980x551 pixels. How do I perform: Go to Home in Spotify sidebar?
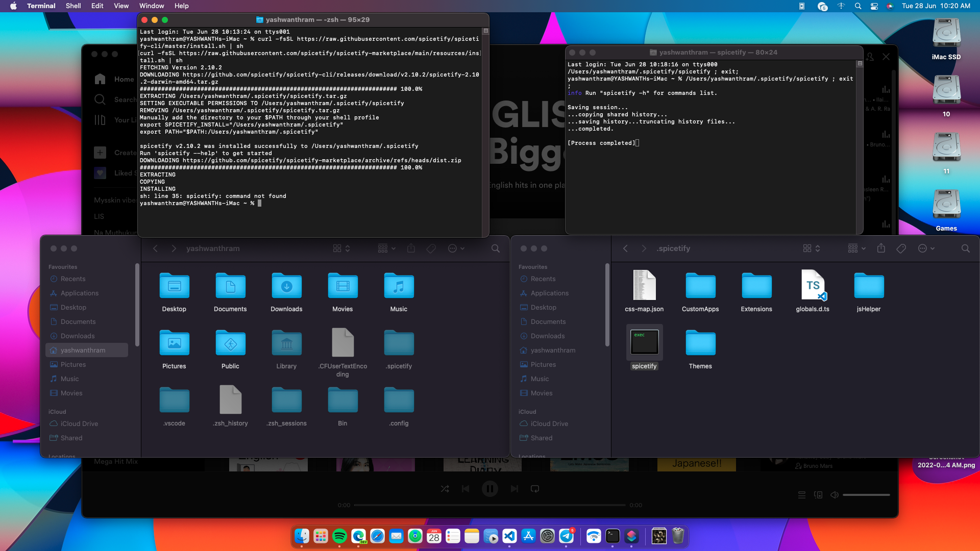click(115, 79)
